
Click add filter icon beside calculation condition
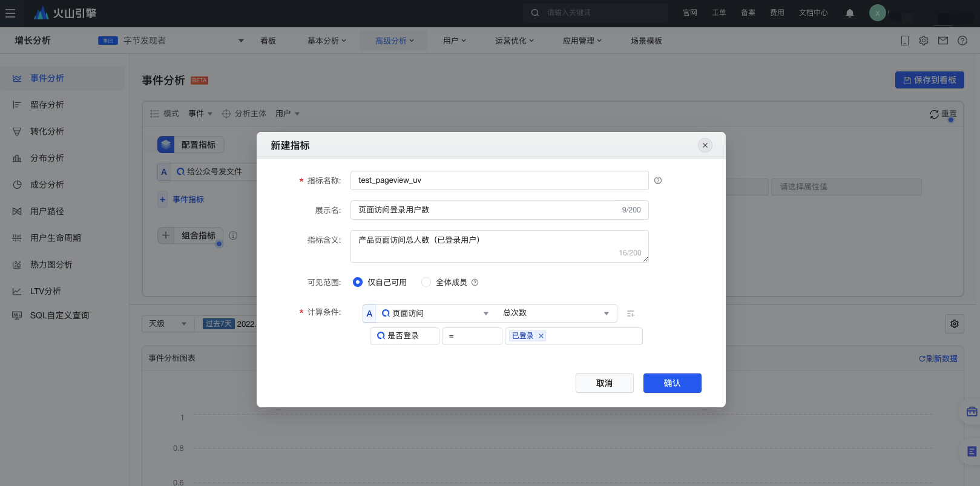click(x=631, y=314)
